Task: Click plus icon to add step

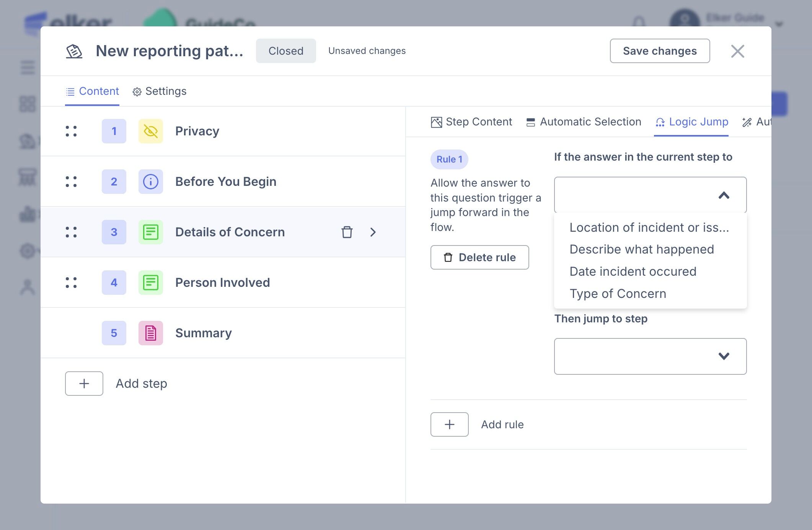Action: [84, 384]
